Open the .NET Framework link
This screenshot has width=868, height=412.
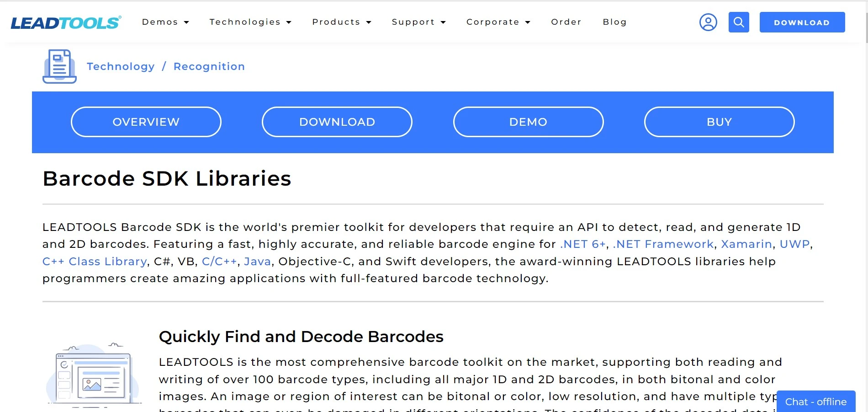coord(663,244)
